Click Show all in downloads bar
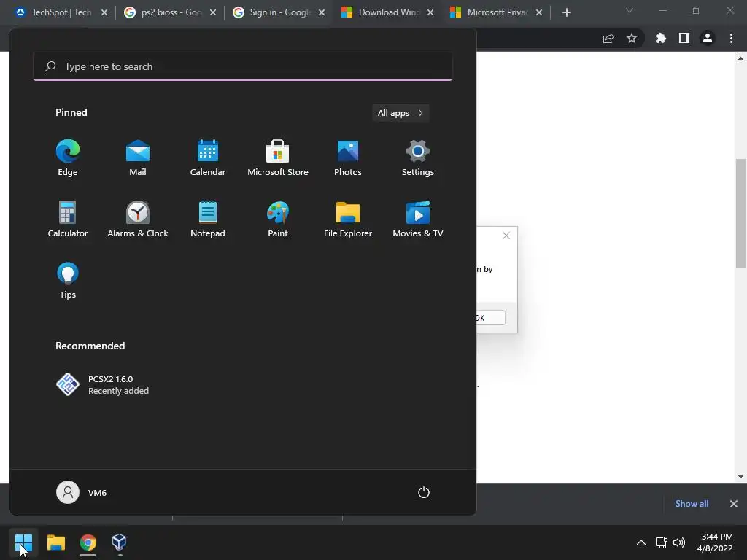This screenshot has height=560, width=747. click(x=692, y=504)
